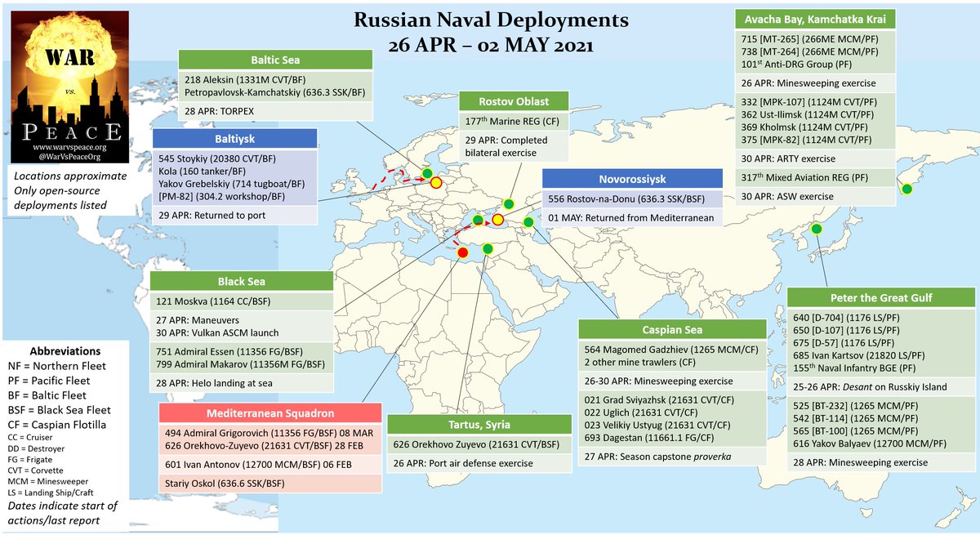Click the 564 Magomed Gadzhiev entry
Screen dimensions: 980x535
tap(671, 350)
